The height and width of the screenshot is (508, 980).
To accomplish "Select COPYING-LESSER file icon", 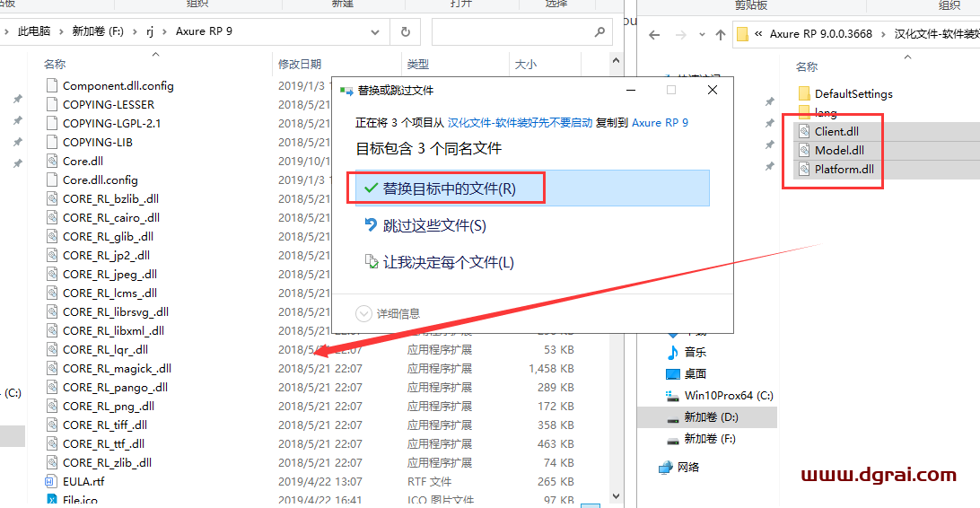I will pyautogui.click(x=52, y=104).
